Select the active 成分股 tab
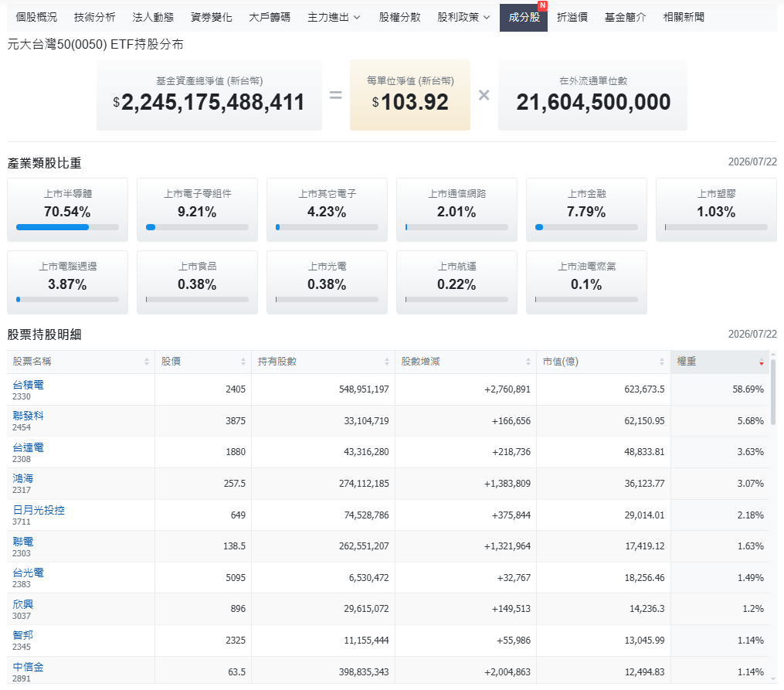Screen dimensions: 784x690 click(524, 18)
